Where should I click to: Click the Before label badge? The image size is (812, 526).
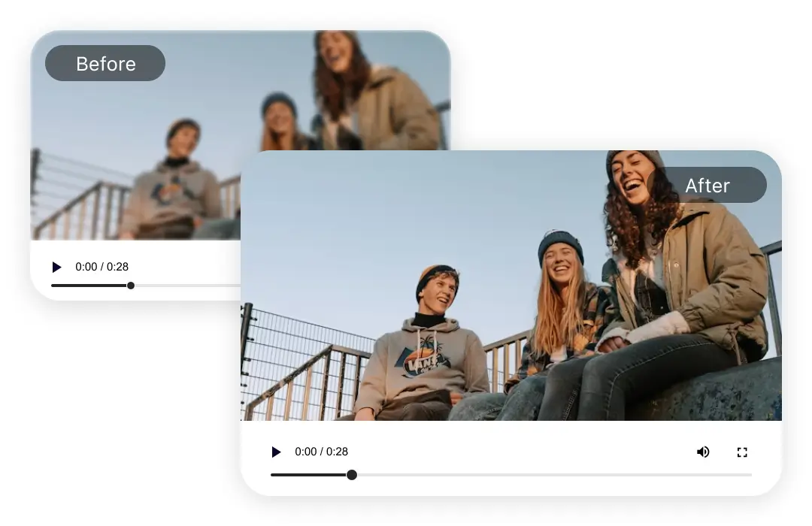(105, 64)
